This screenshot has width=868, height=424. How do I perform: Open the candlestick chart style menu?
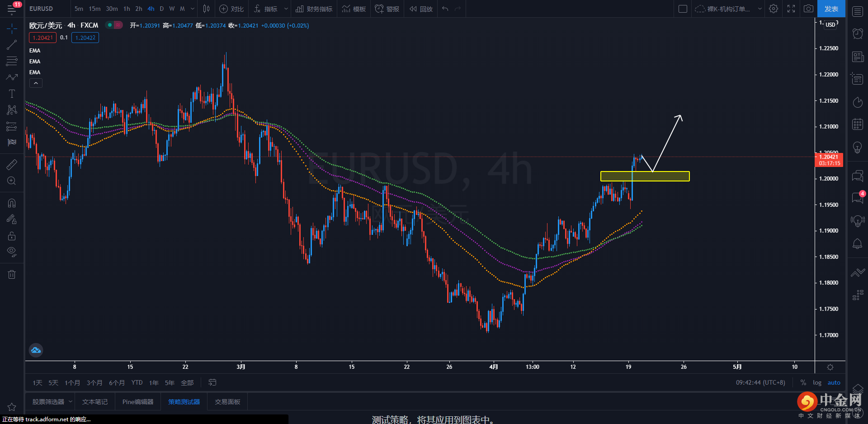point(206,9)
